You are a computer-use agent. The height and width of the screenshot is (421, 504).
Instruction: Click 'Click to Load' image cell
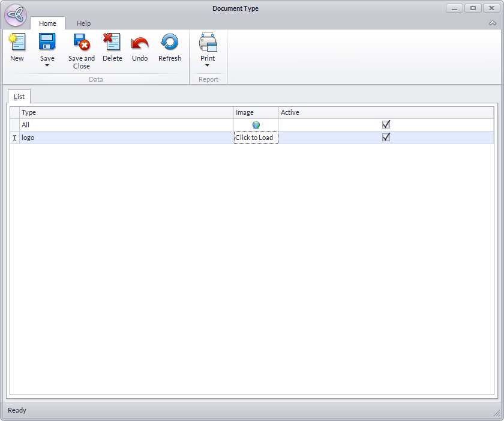click(x=254, y=138)
